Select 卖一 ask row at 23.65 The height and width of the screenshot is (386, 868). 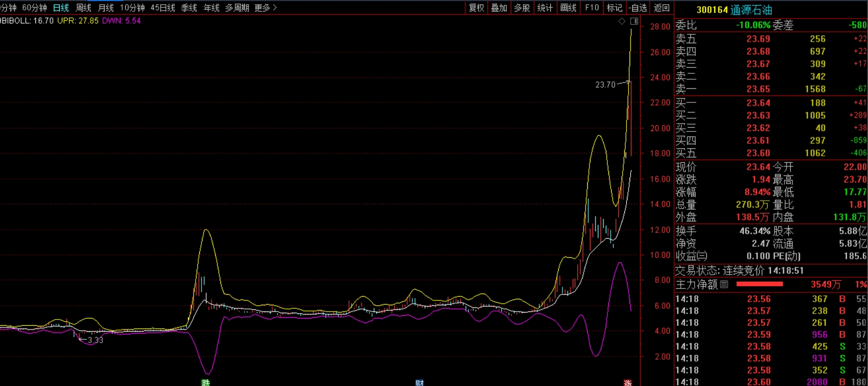pyautogui.click(x=771, y=89)
